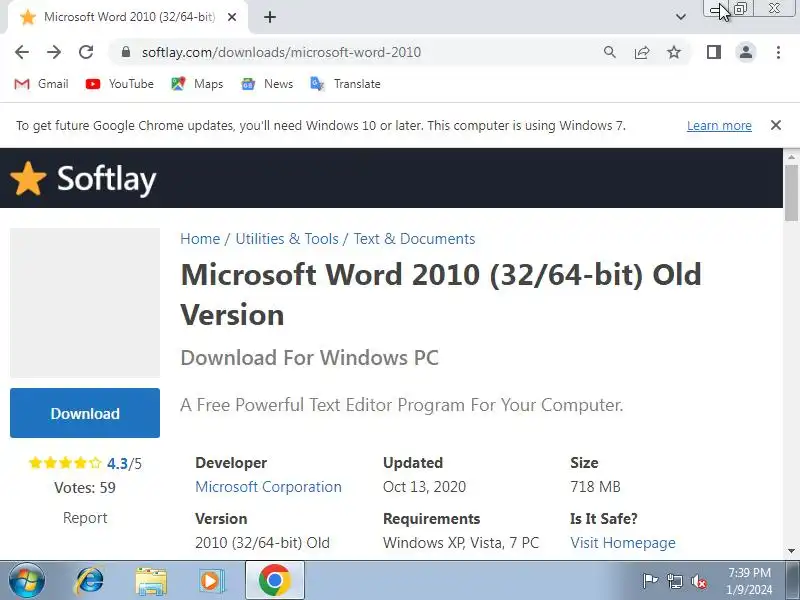Click the Report link under votes
Screen dimensions: 800x600
pos(85,518)
